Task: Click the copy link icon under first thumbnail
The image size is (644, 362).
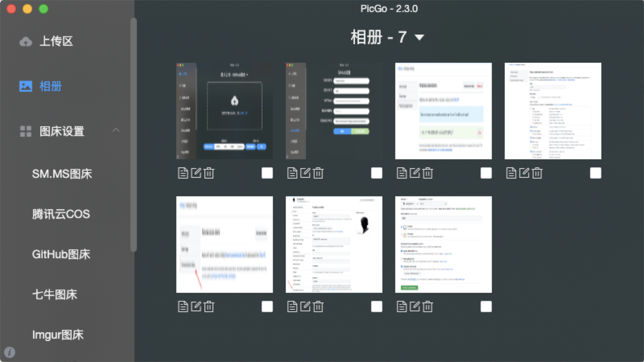Action: (x=183, y=173)
